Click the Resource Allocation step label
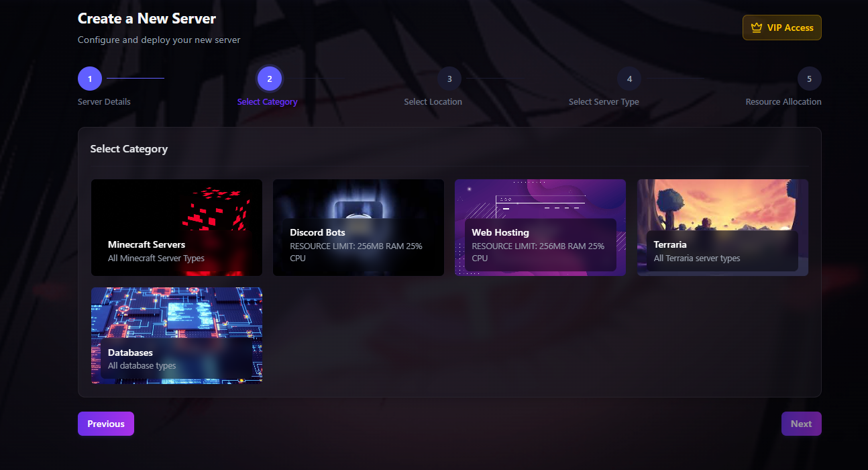The height and width of the screenshot is (470, 868). click(783, 101)
